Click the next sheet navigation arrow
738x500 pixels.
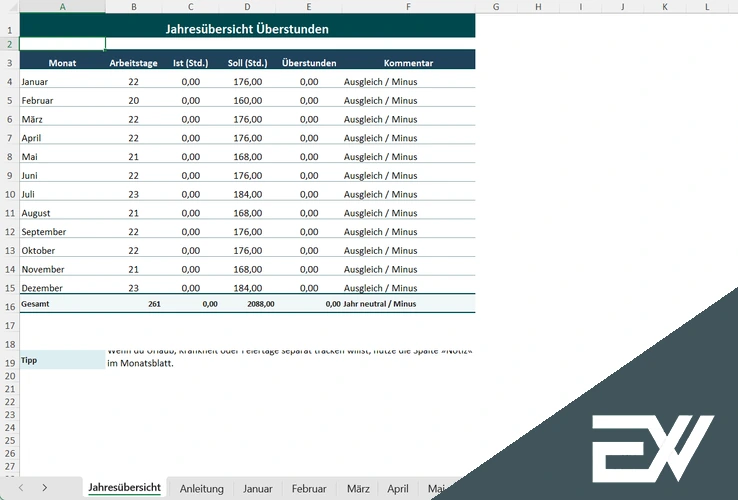[x=45, y=488]
